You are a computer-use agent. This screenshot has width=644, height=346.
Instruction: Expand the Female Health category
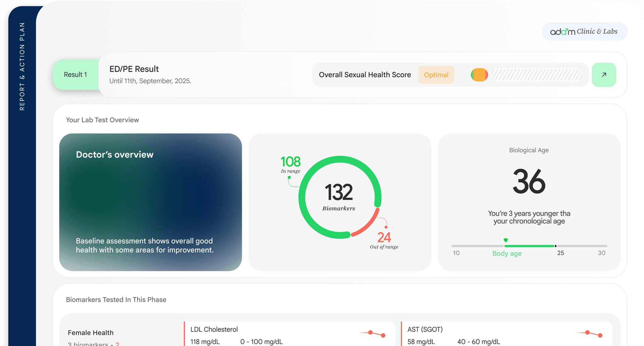coord(91,333)
